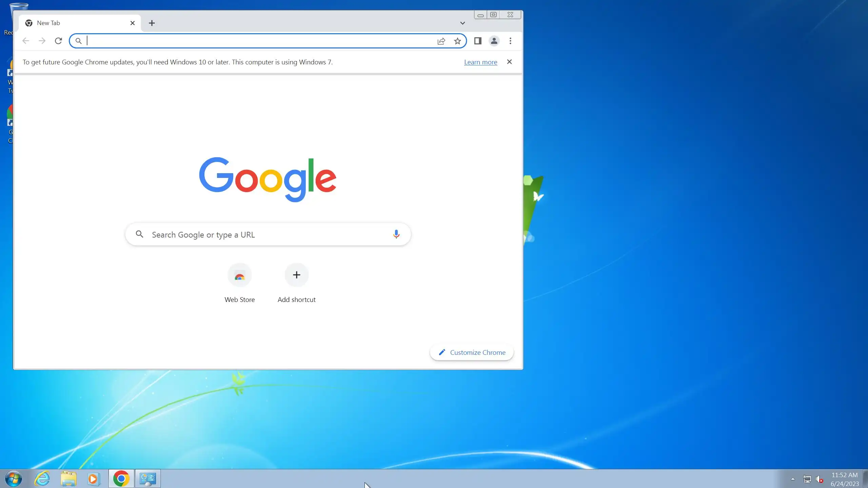Show hidden system tray icons

pos(793,479)
